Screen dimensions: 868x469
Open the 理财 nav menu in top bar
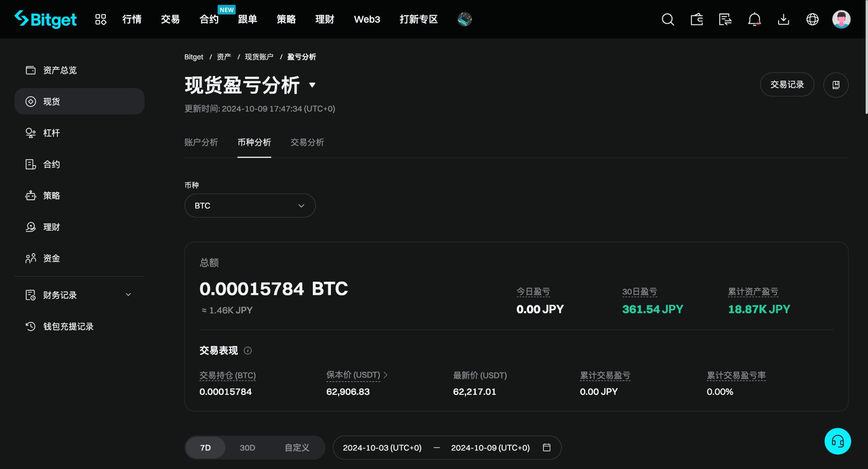tap(325, 19)
